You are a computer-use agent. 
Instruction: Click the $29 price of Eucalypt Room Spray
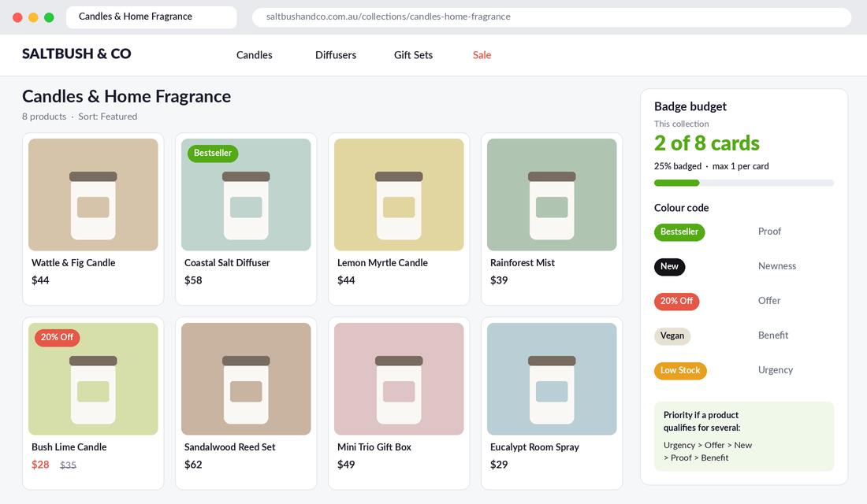click(x=499, y=465)
